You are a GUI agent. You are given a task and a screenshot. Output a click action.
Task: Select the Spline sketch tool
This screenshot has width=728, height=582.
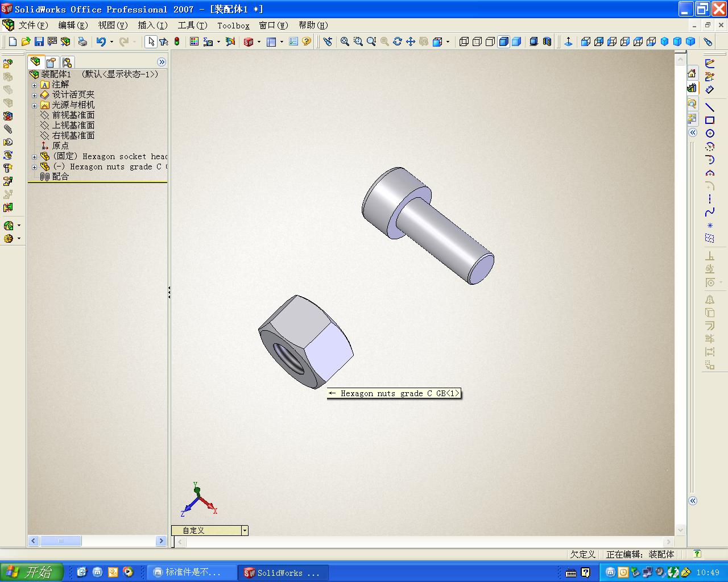[x=710, y=212]
